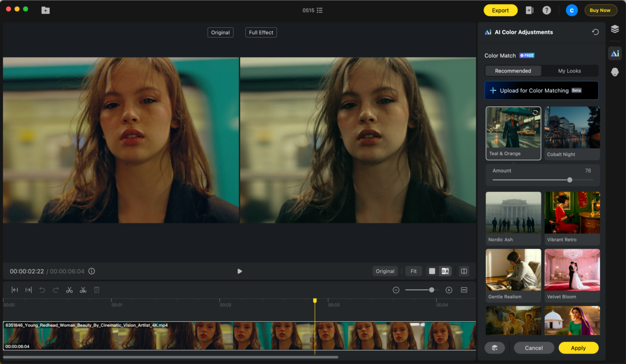Toggle the Original label above left preview
Image resolution: width=626 pixels, height=364 pixels.
point(220,32)
